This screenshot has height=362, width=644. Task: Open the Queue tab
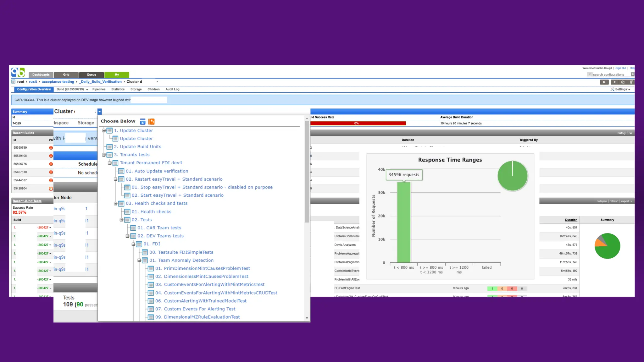tap(92, 75)
